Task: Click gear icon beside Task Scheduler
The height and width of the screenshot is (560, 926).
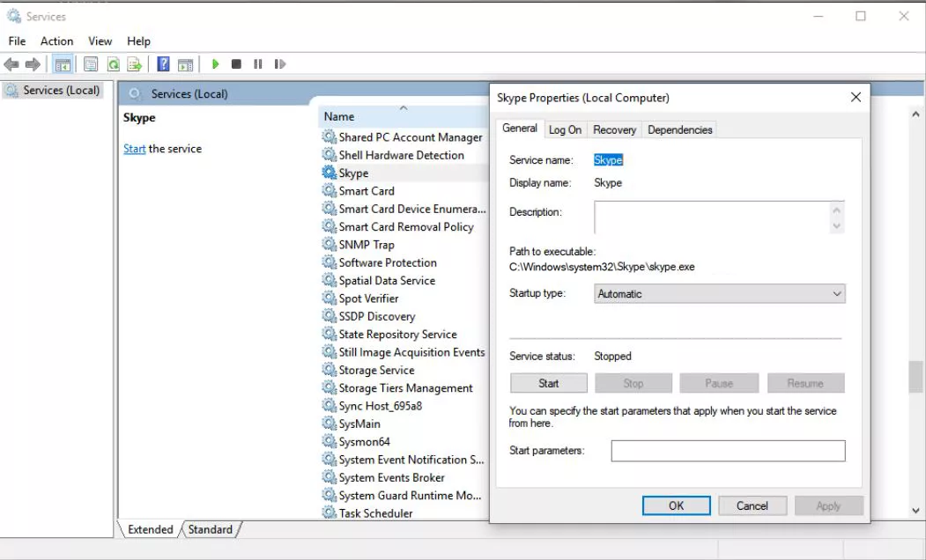Action: pyautogui.click(x=329, y=512)
